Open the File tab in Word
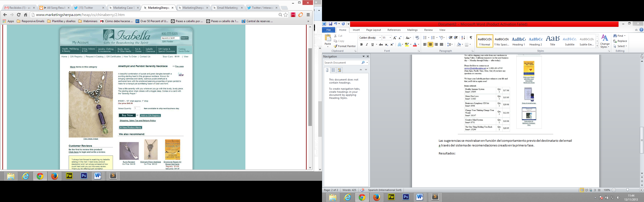 point(329,30)
